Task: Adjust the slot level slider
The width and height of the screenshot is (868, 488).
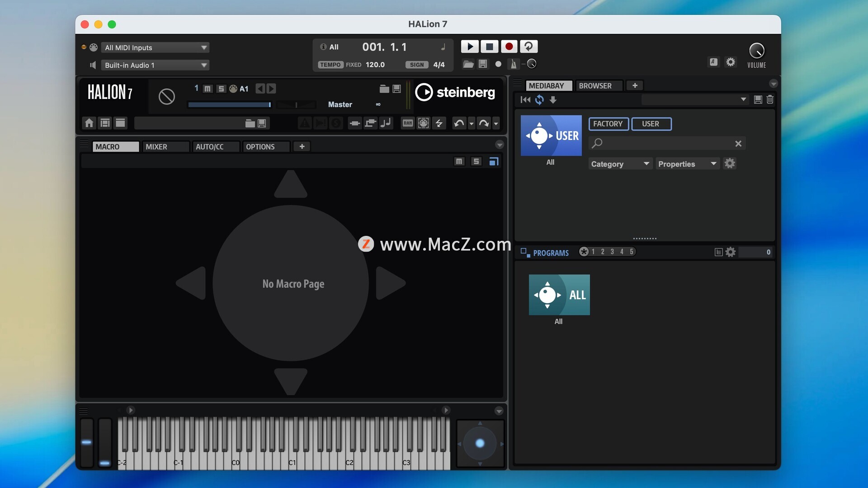Action: tap(230, 105)
